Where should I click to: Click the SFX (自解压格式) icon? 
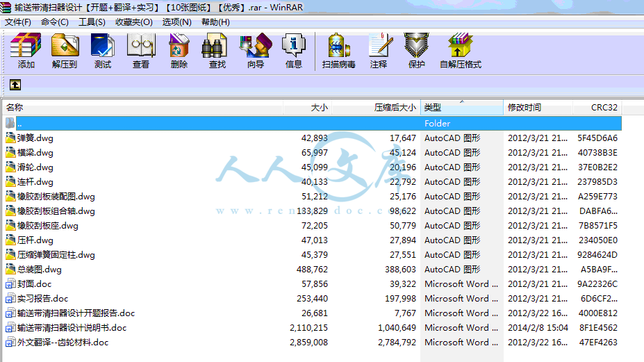(461, 45)
